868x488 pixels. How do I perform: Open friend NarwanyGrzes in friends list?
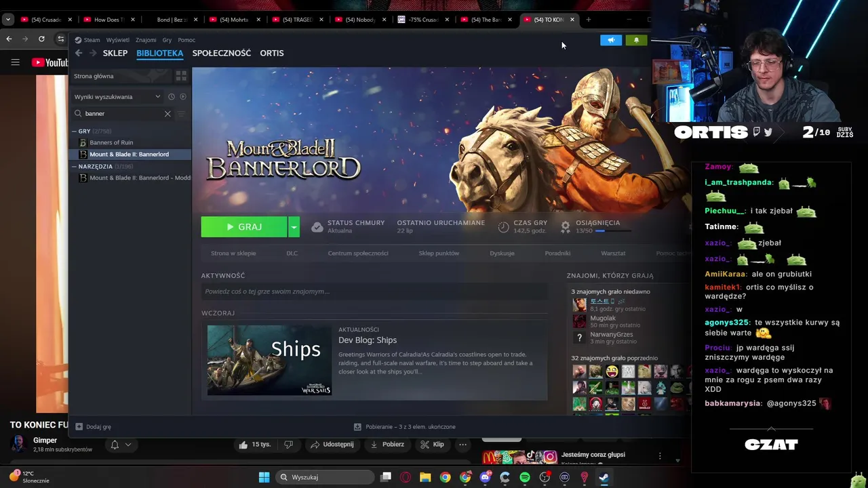612,334
